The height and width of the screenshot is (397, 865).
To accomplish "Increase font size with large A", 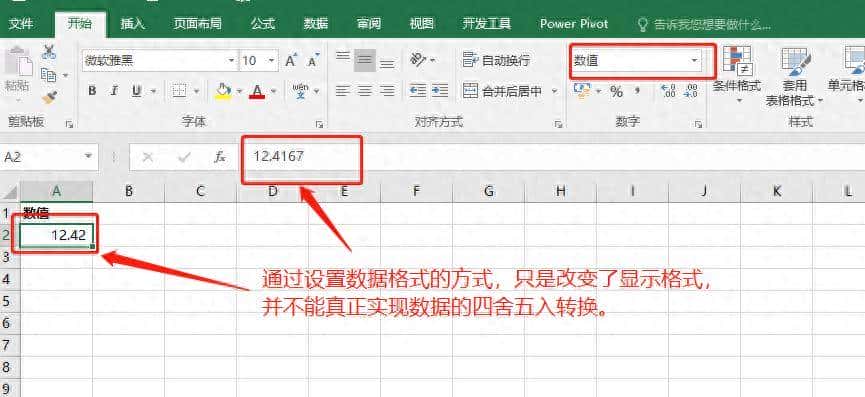I will 291,61.
